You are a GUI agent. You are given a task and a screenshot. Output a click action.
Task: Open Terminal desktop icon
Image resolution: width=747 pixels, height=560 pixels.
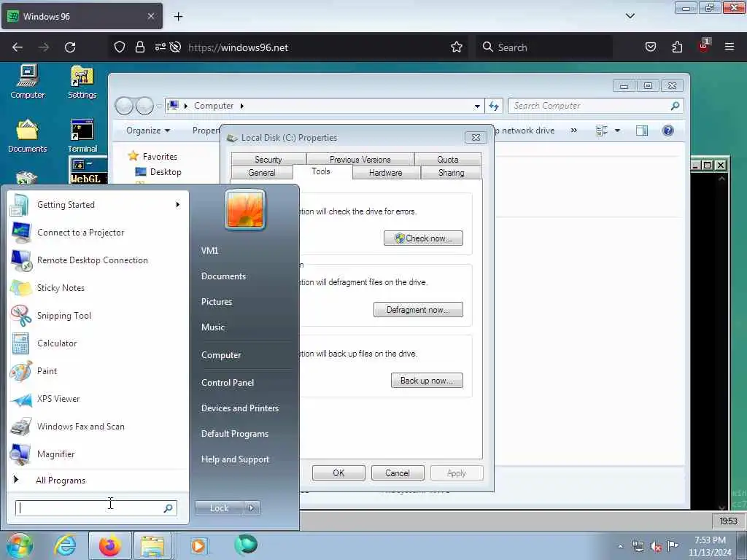click(82, 136)
